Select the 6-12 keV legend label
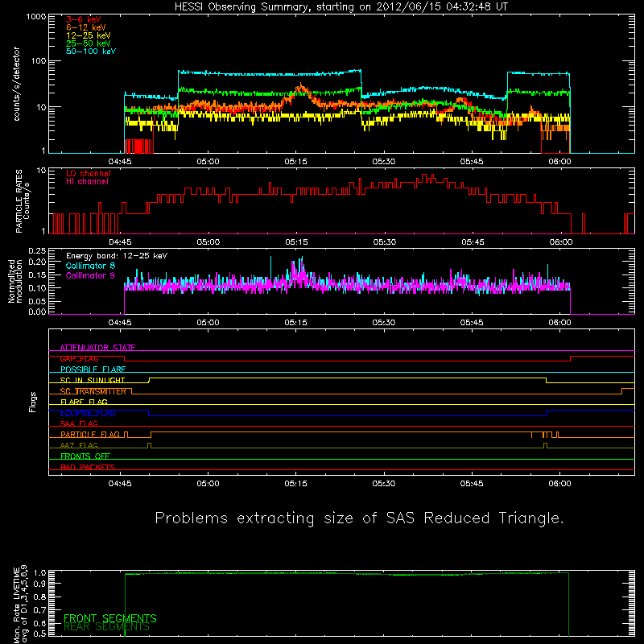 [85, 27]
